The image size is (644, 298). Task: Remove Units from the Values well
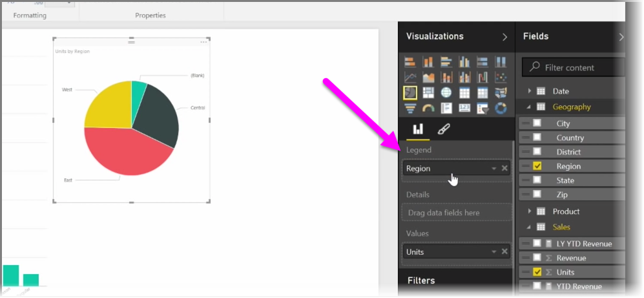(504, 252)
